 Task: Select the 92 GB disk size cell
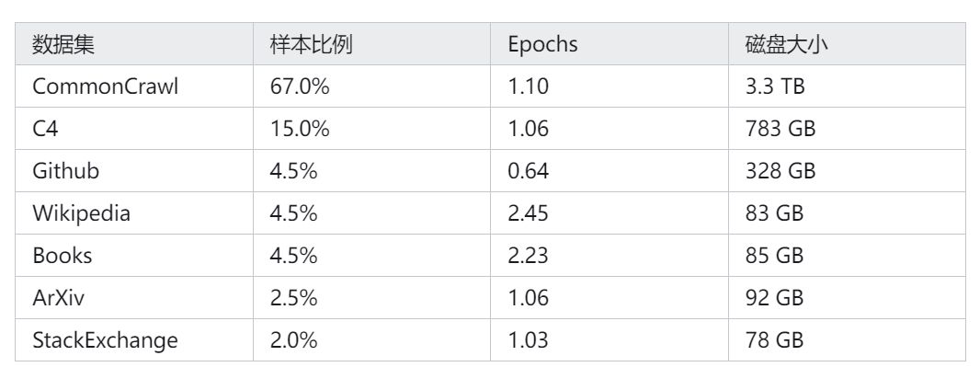[x=847, y=298]
